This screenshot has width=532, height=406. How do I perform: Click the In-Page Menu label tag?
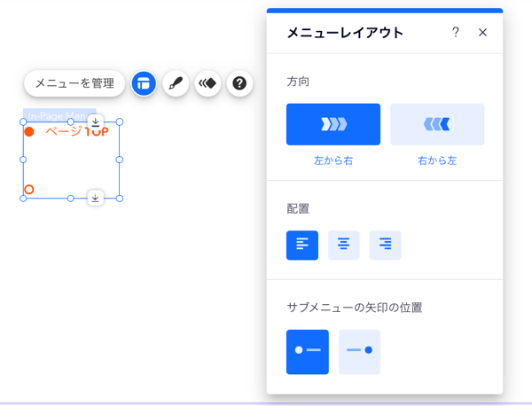click(x=59, y=115)
